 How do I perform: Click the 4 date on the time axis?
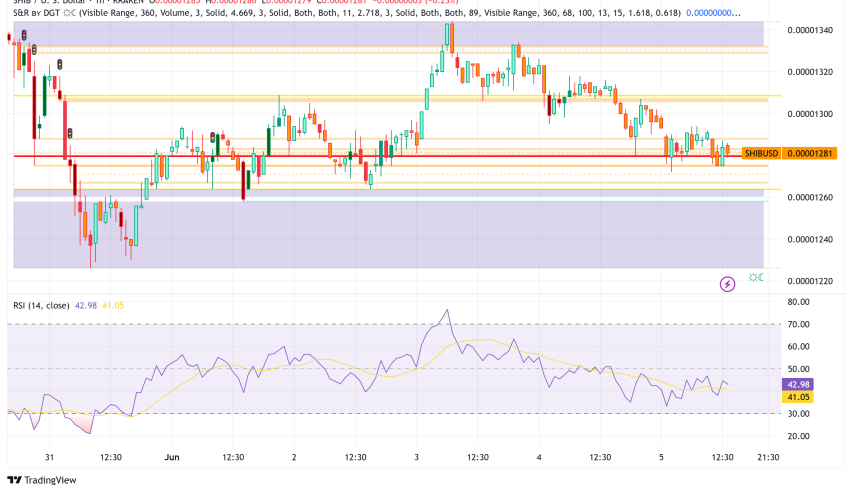pos(539,457)
